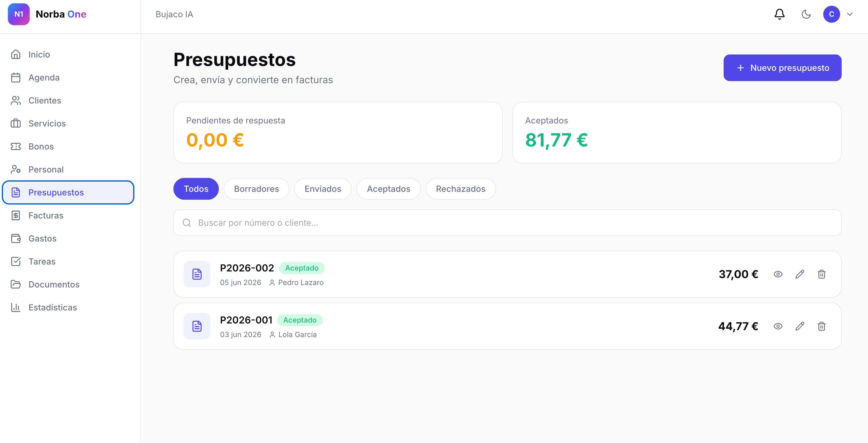Open the Inicio home icon in sidebar

coord(15,54)
